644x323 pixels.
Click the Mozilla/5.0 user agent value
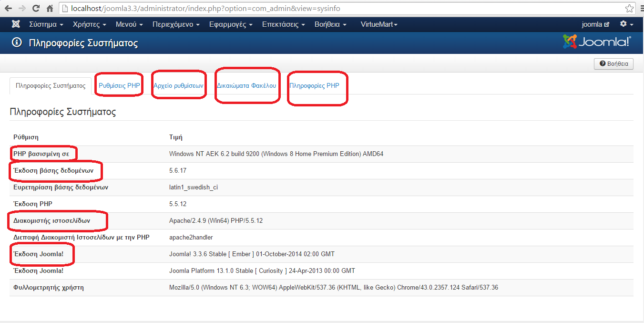pos(334,288)
